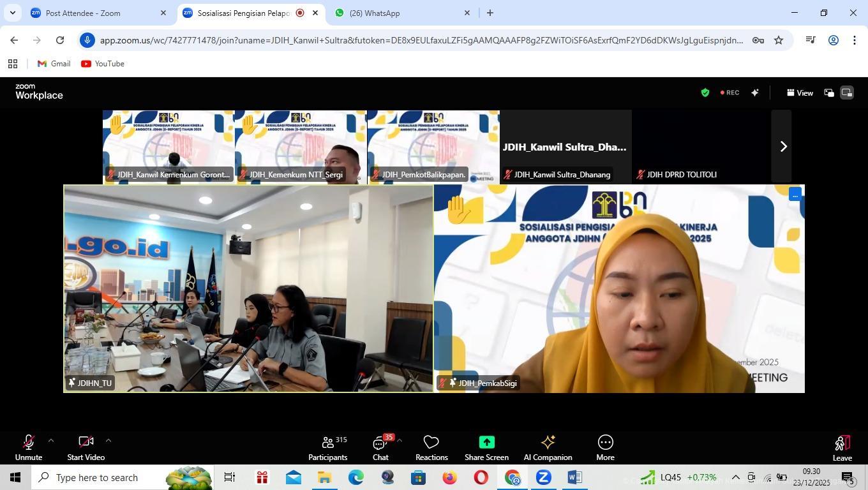The image size is (868, 490).
Task: Expand the video options caret beside Start Video
Action: 108,440
